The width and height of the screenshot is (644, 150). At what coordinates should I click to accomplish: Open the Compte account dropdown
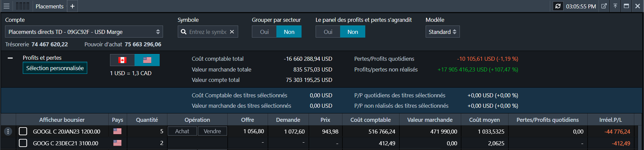pyautogui.click(x=84, y=32)
